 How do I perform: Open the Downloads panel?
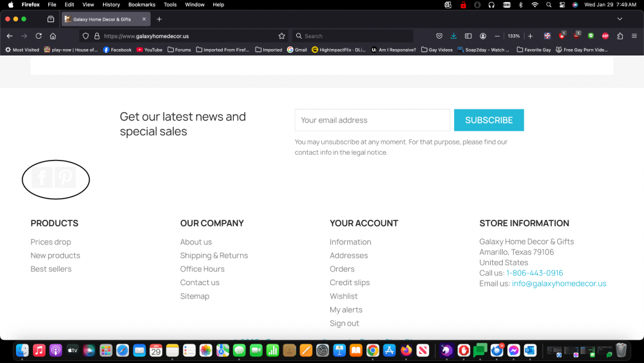(x=453, y=36)
